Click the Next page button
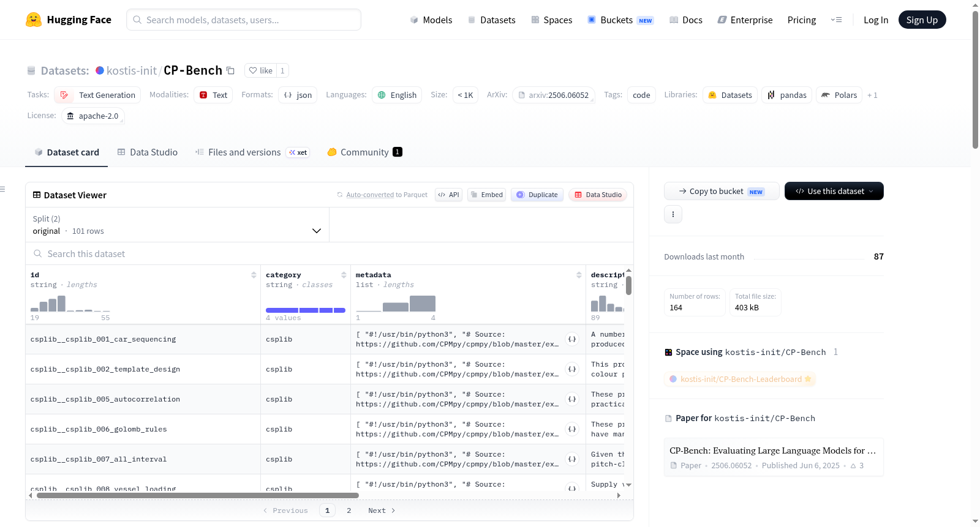 pyautogui.click(x=382, y=510)
